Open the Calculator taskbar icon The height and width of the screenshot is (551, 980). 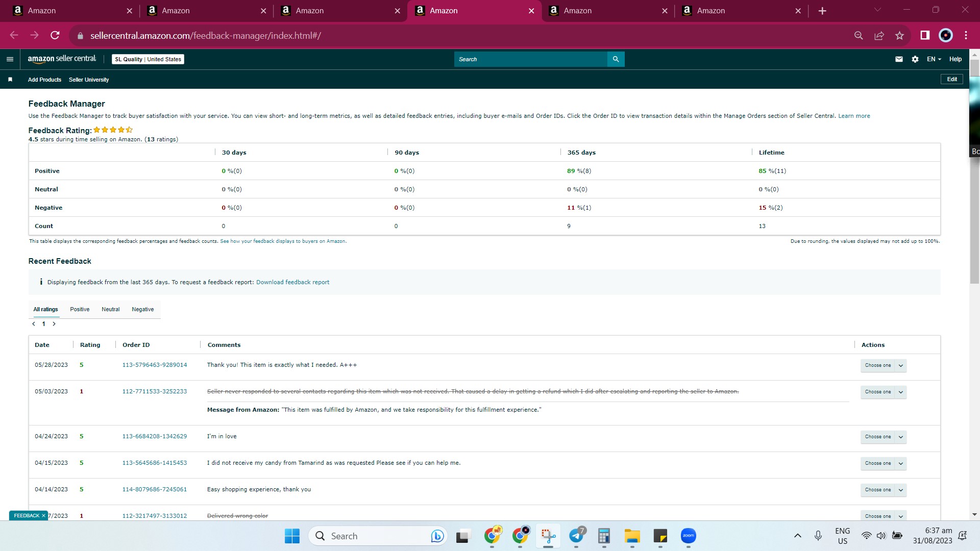pos(604,536)
